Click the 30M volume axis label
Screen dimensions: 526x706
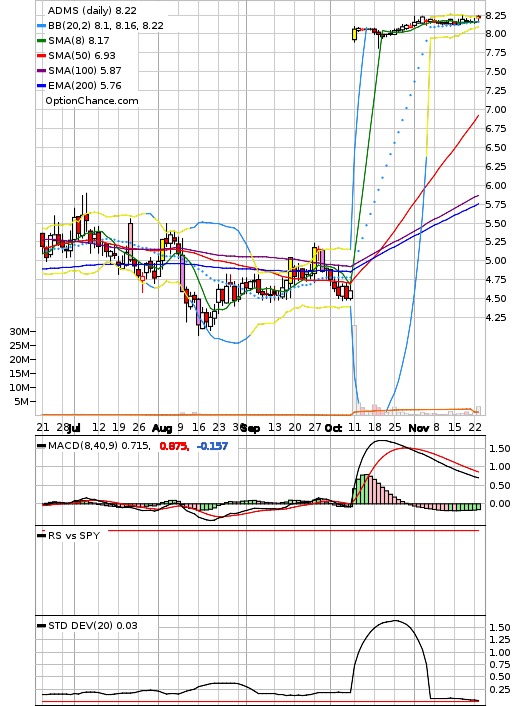[x=20, y=331]
